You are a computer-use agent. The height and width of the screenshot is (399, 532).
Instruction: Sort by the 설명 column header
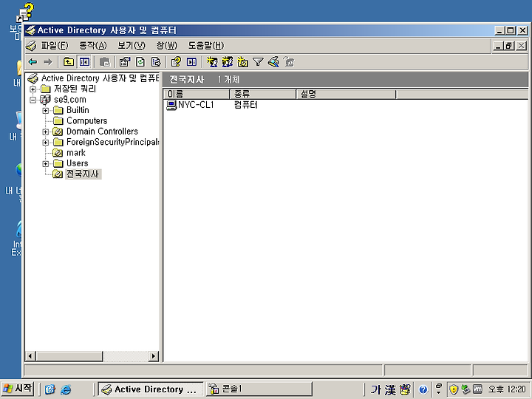tap(346, 94)
